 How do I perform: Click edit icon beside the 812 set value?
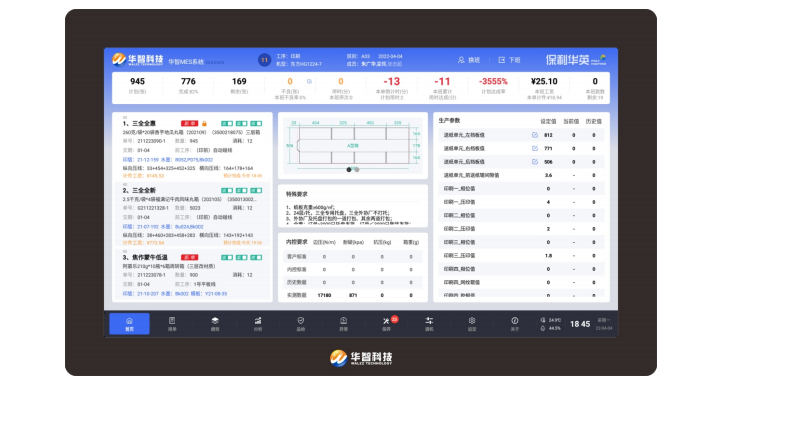pyautogui.click(x=534, y=134)
